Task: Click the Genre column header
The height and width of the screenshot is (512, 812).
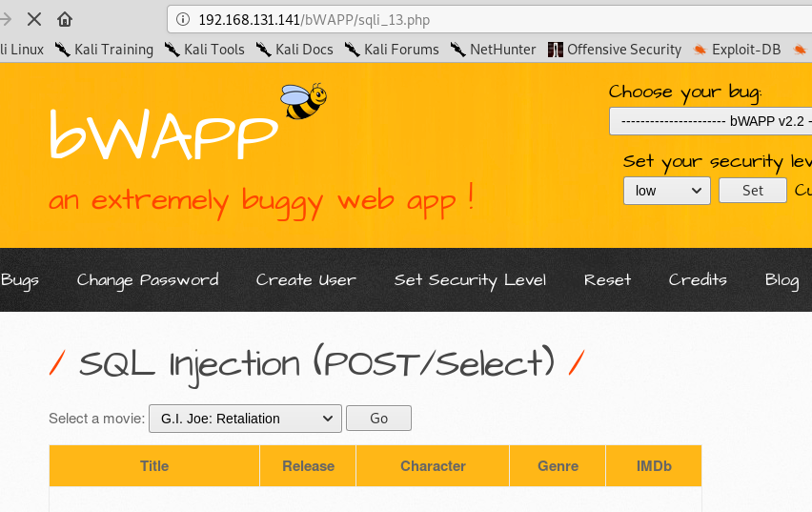Action: [x=558, y=466]
